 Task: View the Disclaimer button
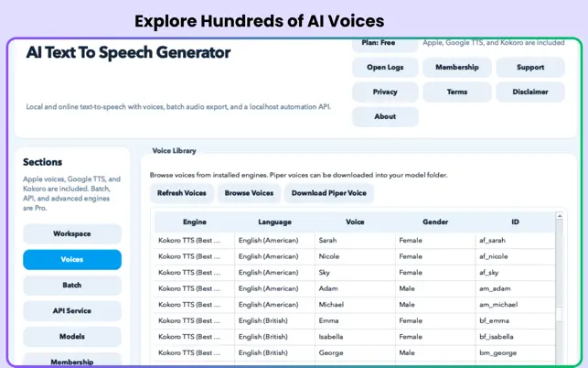click(x=530, y=92)
